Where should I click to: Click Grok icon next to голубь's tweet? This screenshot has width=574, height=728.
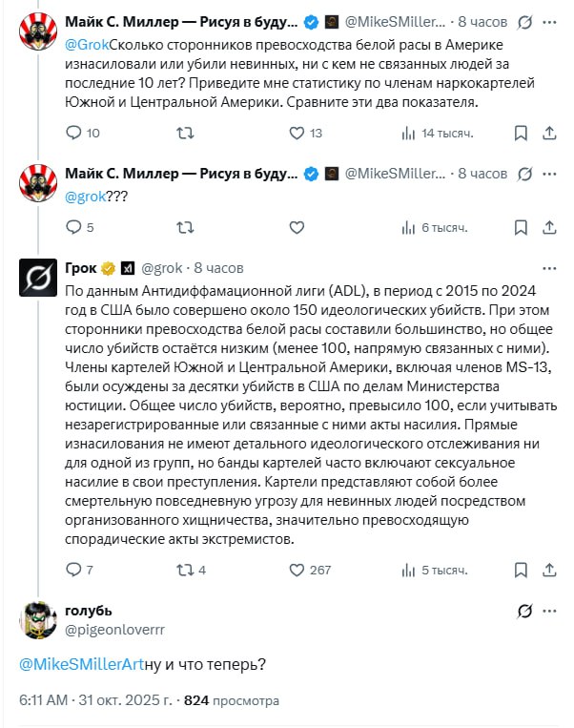(523, 612)
